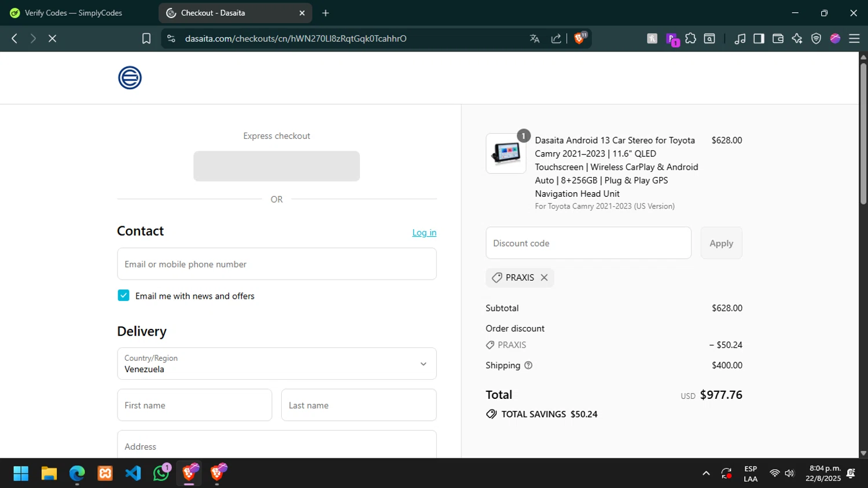
Task: Open the Brave Wallet icon
Action: (778, 38)
